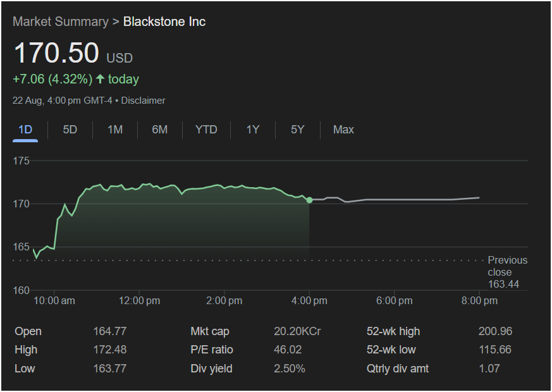552x392 pixels.
Task: Open the 6M chart view
Action: pos(159,130)
